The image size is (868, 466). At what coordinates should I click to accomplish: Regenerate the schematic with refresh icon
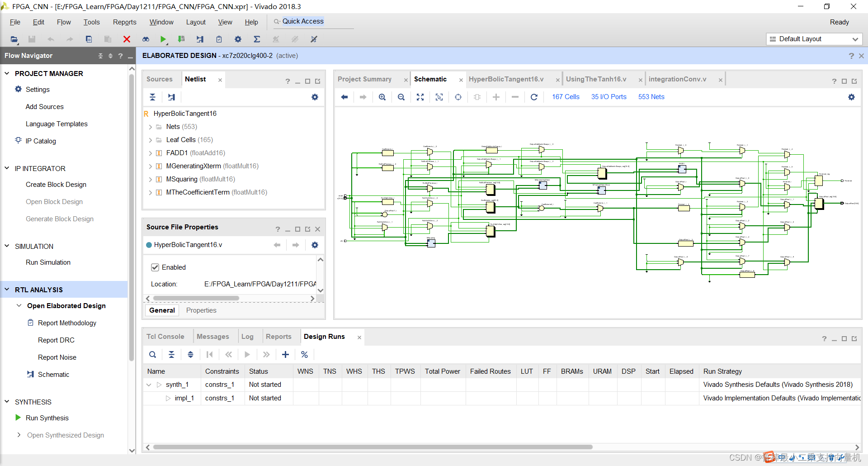pyautogui.click(x=534, y=97)
